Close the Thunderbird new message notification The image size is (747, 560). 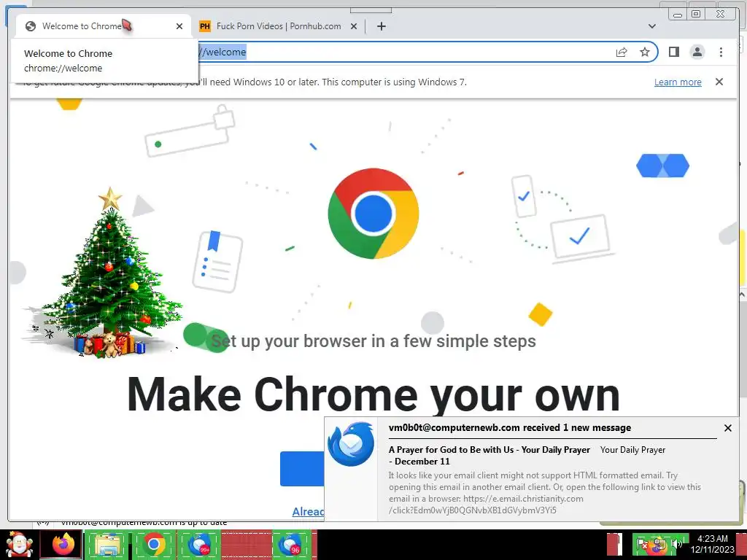pyautogui.click(x=727, y=428)
